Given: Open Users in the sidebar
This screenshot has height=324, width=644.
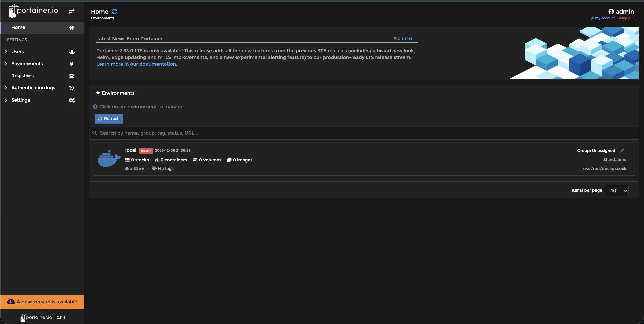Looking at the screenshot, I should (x=42, y=52).
